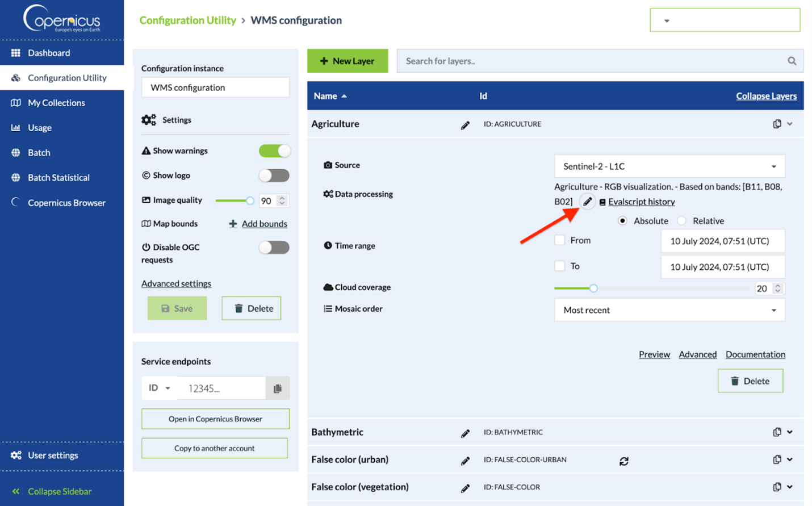
Task: Open the Evalscript history link
Action: point(641,202)
